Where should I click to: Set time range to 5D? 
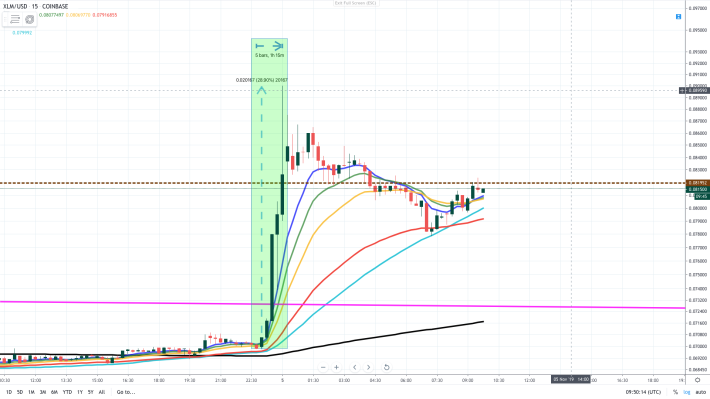(x=20, y=392)
